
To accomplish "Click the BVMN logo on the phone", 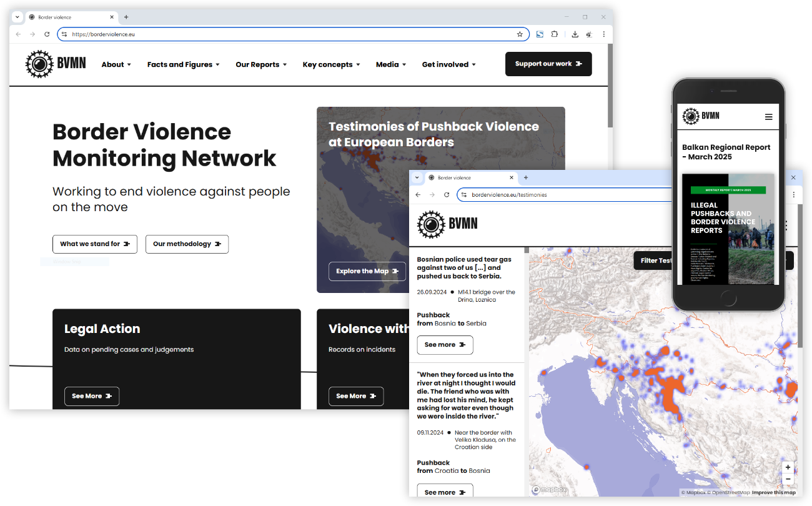I will [x=701, y=116].
